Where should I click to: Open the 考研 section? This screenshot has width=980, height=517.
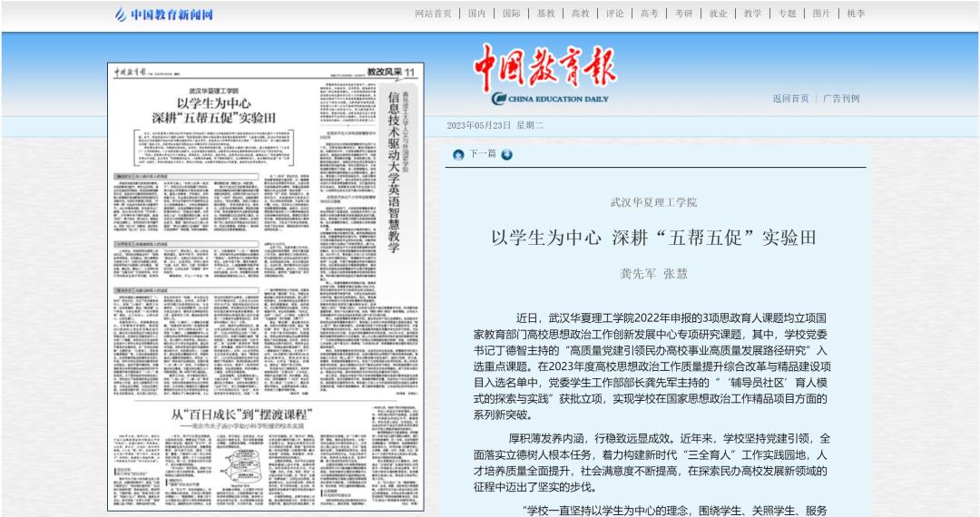pos(683,14)
